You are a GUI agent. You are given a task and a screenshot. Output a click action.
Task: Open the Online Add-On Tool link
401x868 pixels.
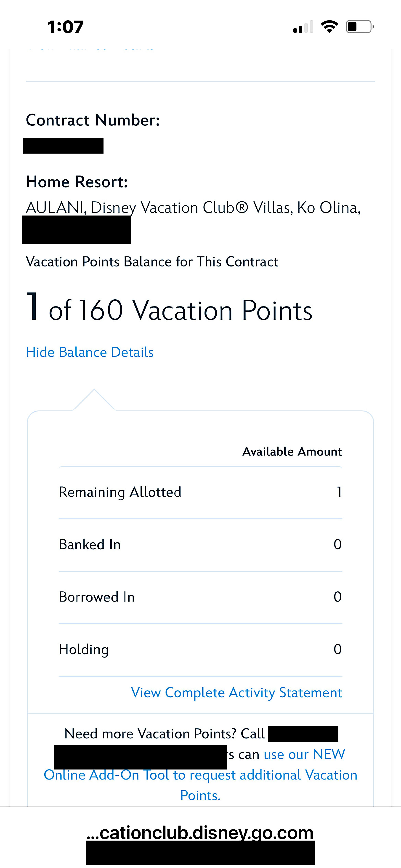point(201,775)
